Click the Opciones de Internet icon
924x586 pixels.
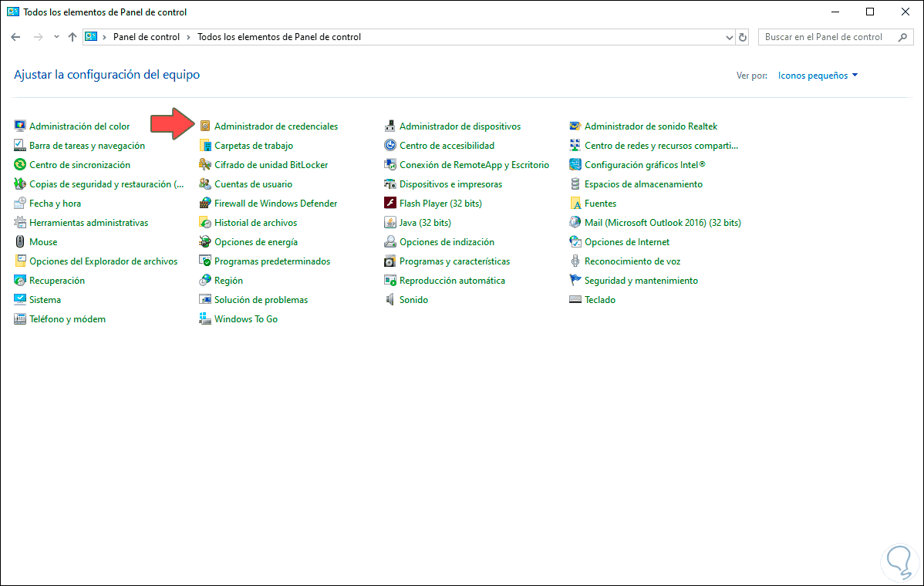click(575, 242)
